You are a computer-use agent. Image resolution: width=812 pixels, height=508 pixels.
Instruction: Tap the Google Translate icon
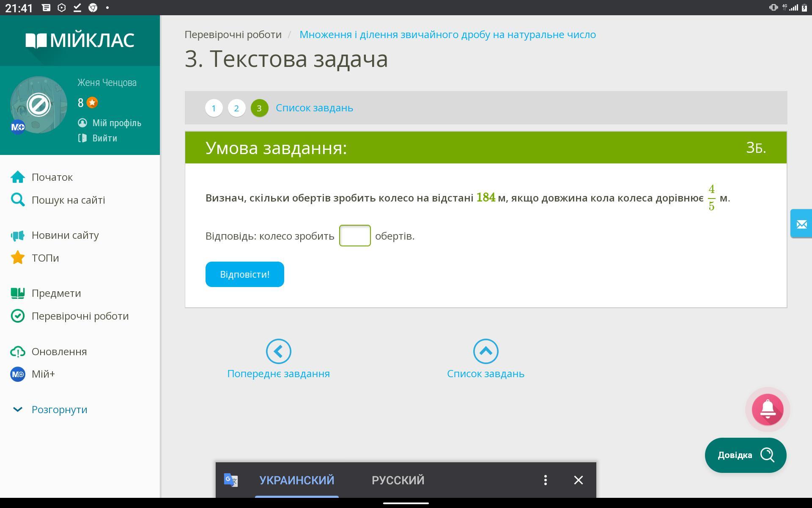(231, 480)
